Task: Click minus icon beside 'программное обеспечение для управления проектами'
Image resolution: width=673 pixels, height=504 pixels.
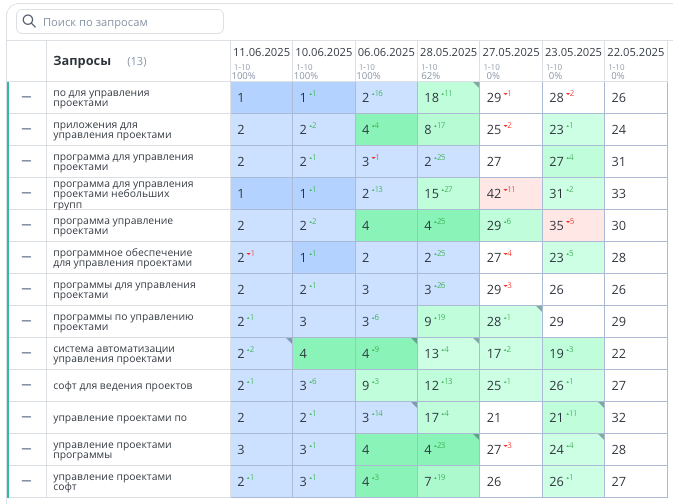Action: [27, 257]
